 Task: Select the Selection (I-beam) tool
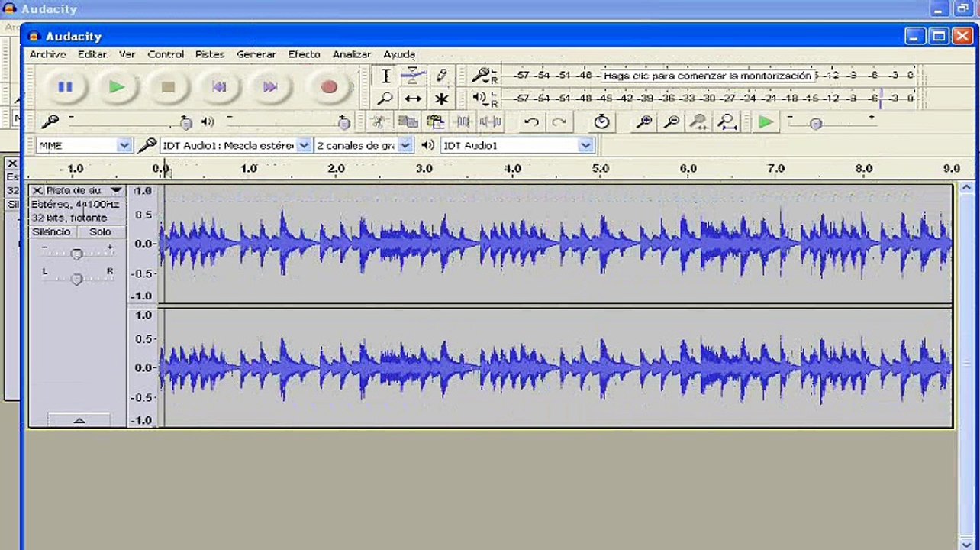pos(385,76)
